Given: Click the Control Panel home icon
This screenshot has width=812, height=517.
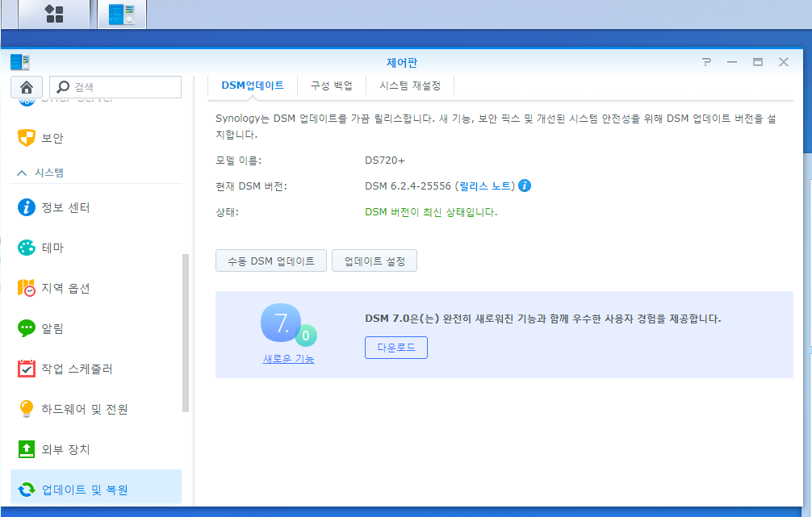Looking at the screenshot, I should 27,87.
